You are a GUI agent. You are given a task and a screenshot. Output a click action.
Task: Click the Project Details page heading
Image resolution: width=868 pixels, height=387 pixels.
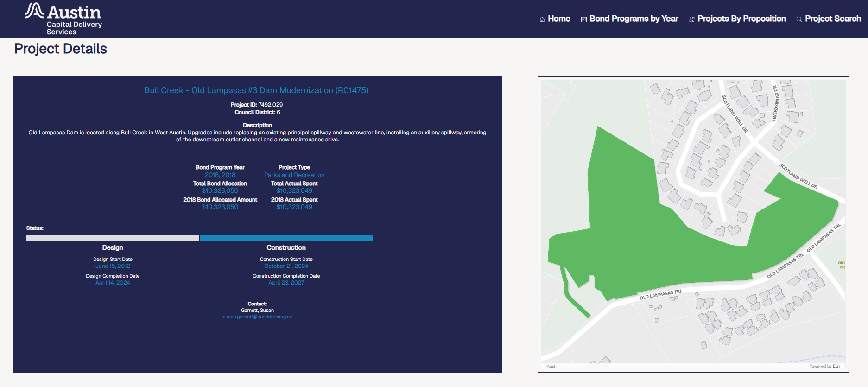pyautogui.click(x=61, y=49)
